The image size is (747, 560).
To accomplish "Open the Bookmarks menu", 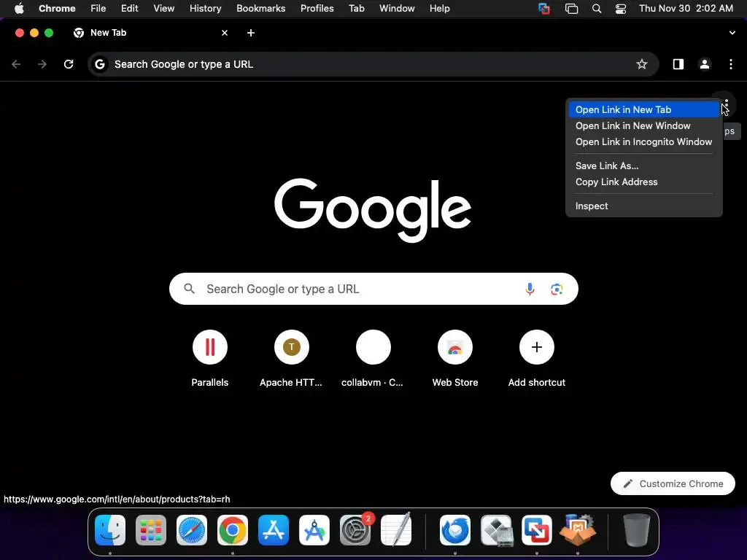I will [x=260, y=9].
